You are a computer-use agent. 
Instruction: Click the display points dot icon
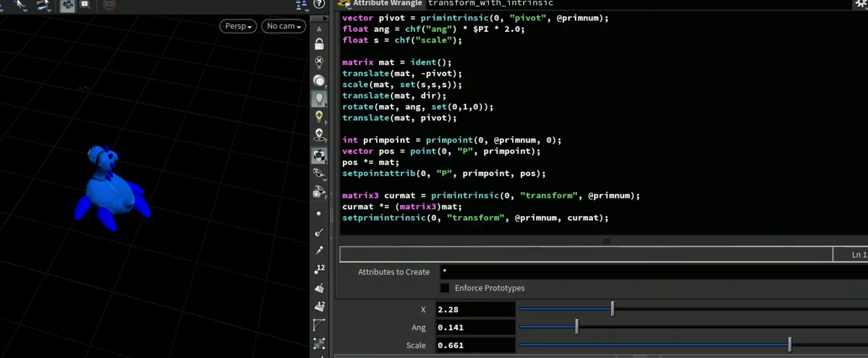pos(319,214)
